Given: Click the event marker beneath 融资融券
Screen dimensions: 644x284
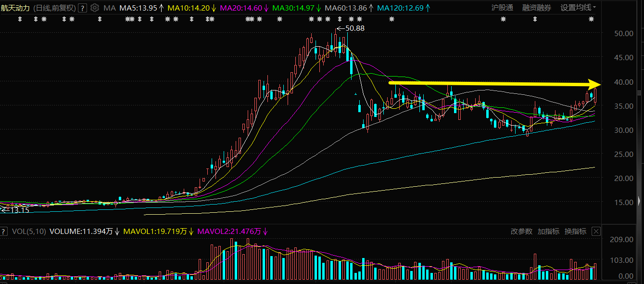Looking at the screenshot, I should tap(534, 19).
